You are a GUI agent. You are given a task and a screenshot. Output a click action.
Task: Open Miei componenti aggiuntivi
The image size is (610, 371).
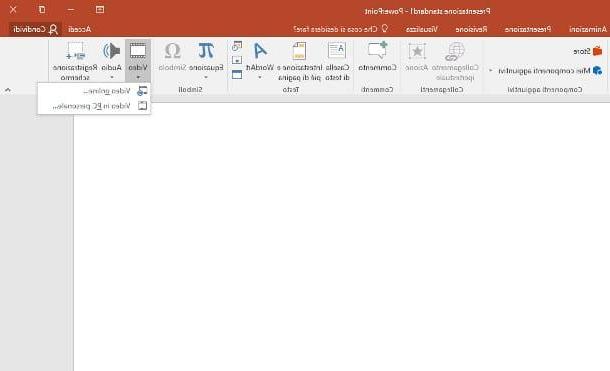(550, 70)
